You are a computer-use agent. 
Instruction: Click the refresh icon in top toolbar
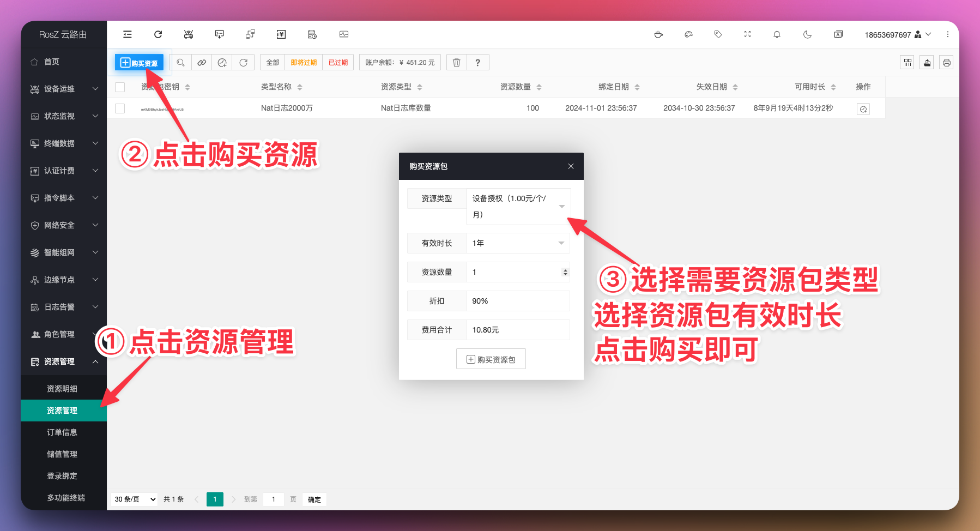(158, 34)
